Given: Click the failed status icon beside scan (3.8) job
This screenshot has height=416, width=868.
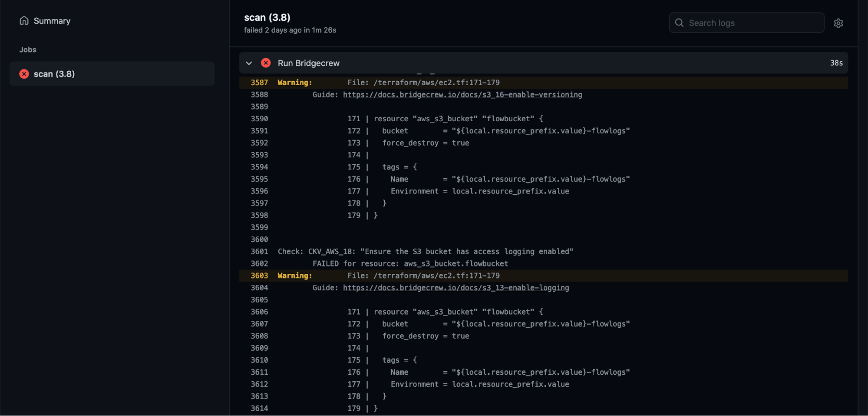Looking at the screenshot, I should (24, 74).
